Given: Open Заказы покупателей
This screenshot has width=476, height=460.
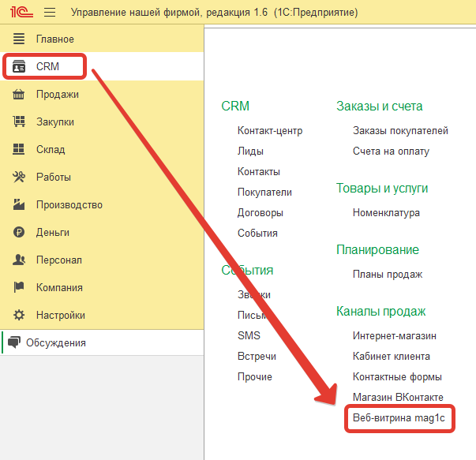Looking at the screenshot, I should tap(400, 131).
